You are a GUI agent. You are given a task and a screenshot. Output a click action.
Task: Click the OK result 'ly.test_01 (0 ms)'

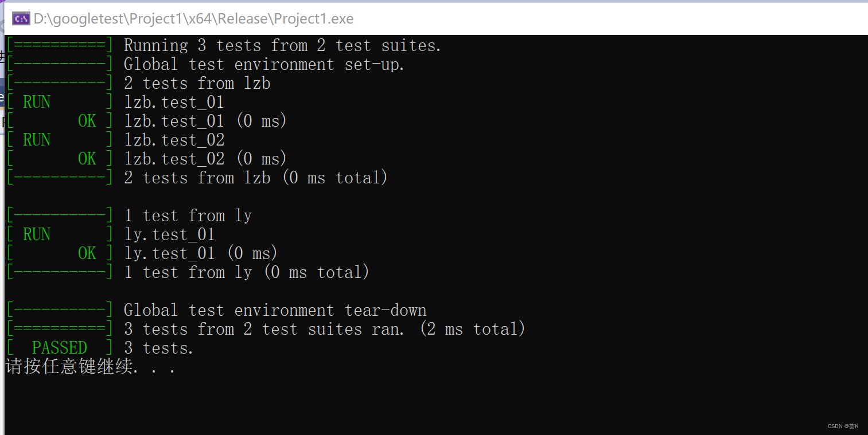click(x=201, y=253)
